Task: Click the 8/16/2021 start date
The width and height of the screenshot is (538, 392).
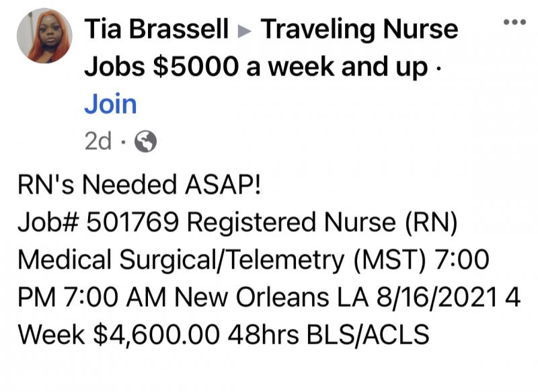Action: pyautogui.click(x=436, y=297)
